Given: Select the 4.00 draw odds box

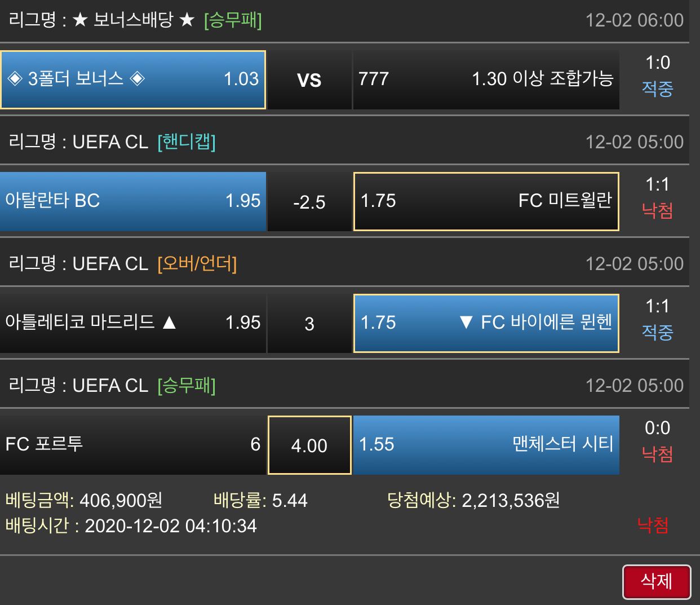Looking at the screenshot, I should [309, 445].
